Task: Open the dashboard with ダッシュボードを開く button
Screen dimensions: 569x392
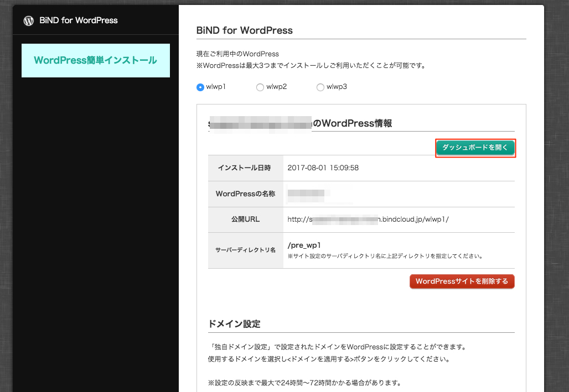Action: (x=475, y=148)
